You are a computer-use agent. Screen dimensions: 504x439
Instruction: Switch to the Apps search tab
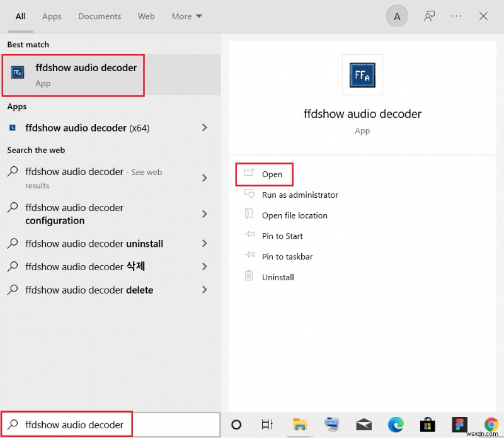pos(52,16)
